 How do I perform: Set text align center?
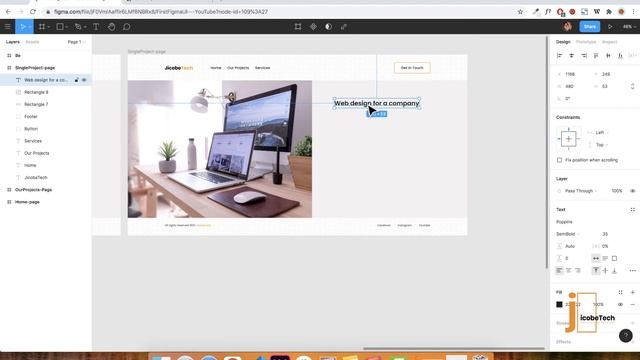569,271
